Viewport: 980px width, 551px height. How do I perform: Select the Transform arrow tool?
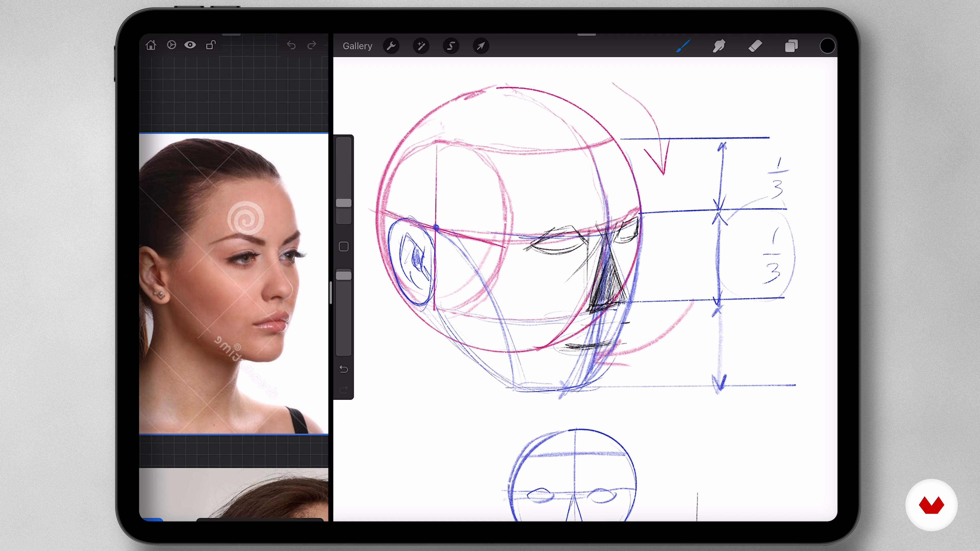point(481,46)
